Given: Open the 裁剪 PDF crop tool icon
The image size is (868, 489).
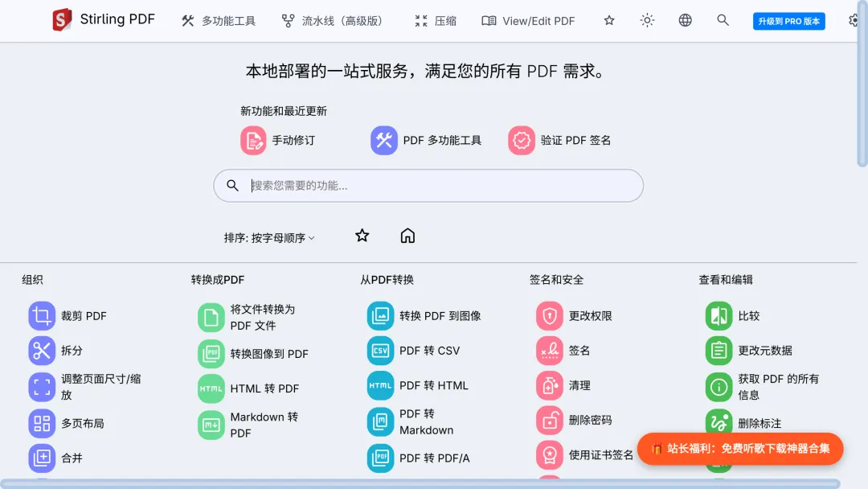Looking at the screenshot, I should (42, 315).
